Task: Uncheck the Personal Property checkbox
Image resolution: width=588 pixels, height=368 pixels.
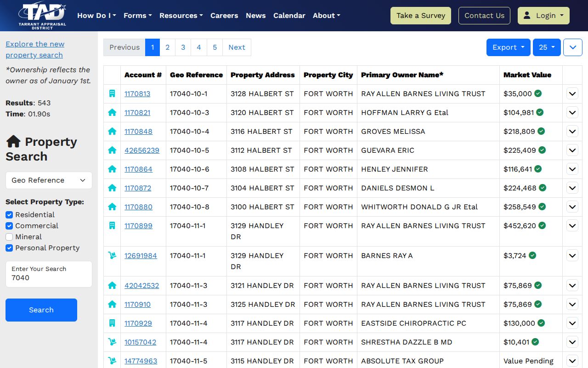Action: [x=9, y=248]
